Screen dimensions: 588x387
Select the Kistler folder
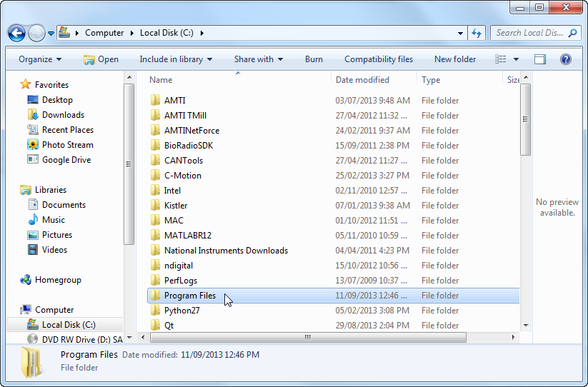pyautogui.click(x=334, y=206)
